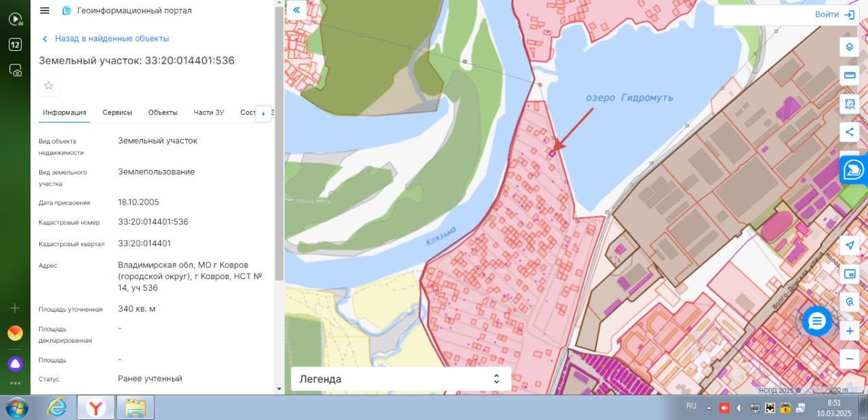Screen dimensions: 868x420
Task: Click the sidebar plus add icon
Action: pyautogui.click(x=15, y=308)
